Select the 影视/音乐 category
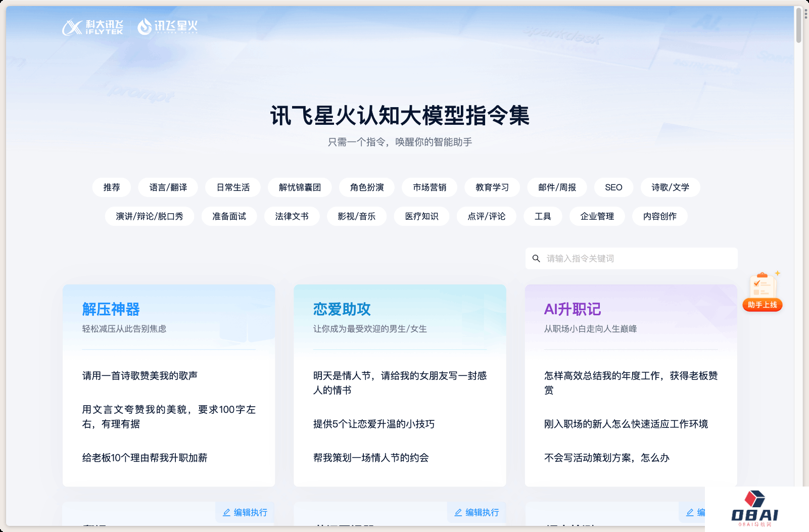 pyautogui.click(x=357, y=216)
